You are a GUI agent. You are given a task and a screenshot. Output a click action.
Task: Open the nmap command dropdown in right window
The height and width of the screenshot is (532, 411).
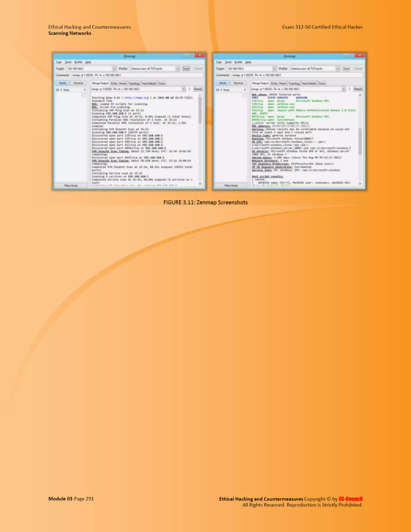coord(344,89)
